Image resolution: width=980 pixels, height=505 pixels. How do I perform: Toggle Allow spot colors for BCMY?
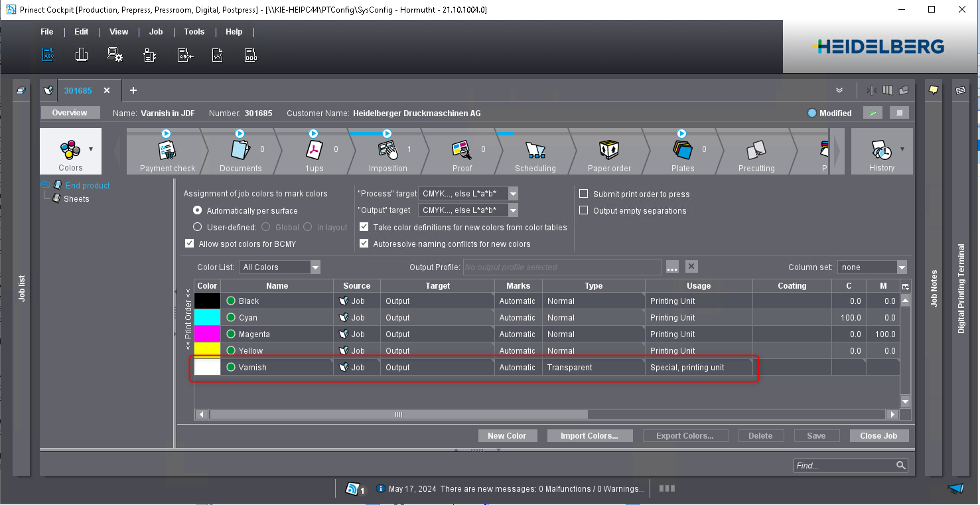point(190,244)
